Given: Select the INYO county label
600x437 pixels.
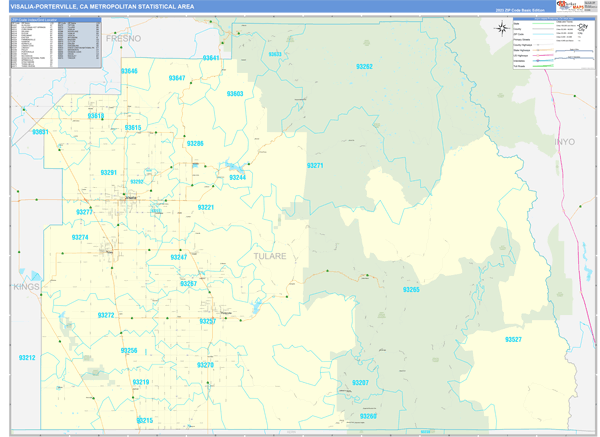Looking at the screenshot, I should tap(566, 143).
